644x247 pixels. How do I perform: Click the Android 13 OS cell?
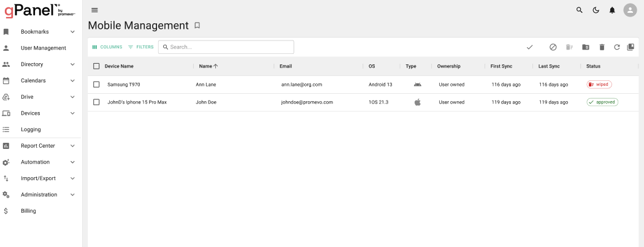click(x=380, y=85)
